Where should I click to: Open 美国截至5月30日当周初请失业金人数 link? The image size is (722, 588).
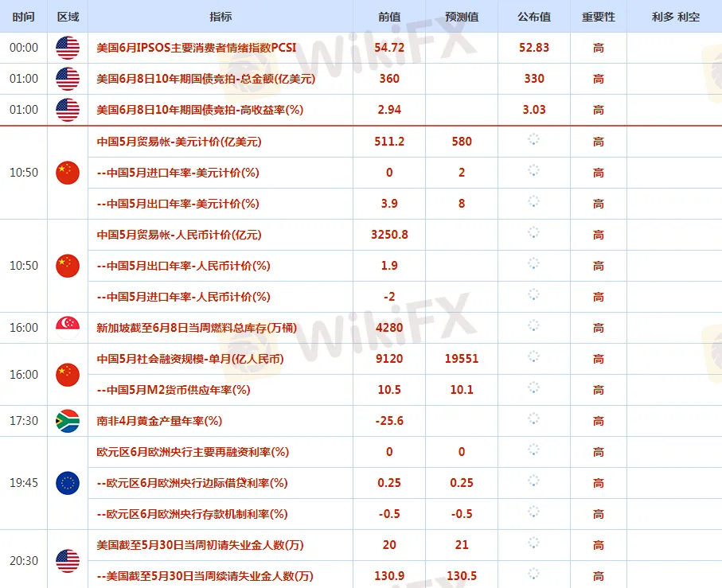[200, 546]
